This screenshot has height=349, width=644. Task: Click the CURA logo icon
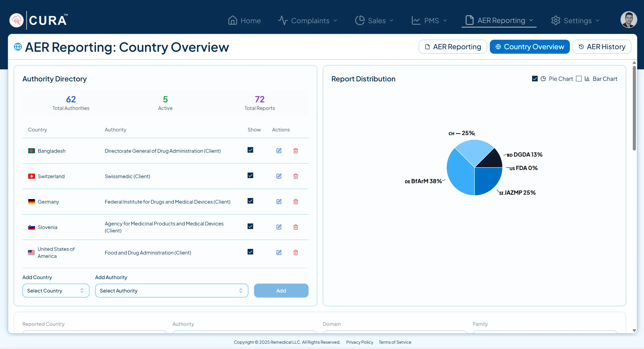coord(17,20)
